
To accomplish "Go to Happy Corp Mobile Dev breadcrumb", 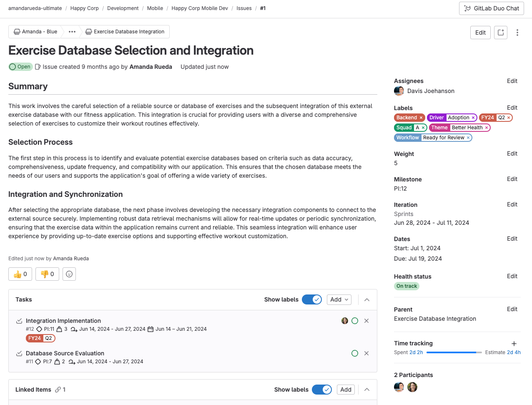I will pos(200,8).
